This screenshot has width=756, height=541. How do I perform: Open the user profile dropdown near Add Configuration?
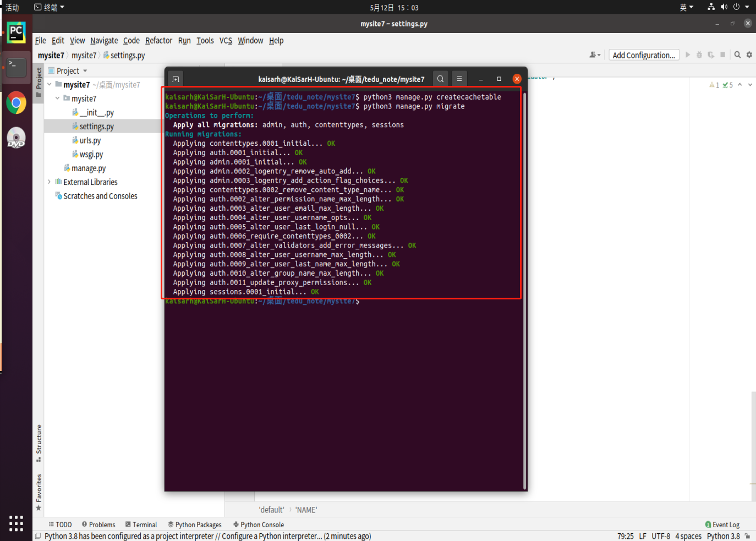[594, 54]
